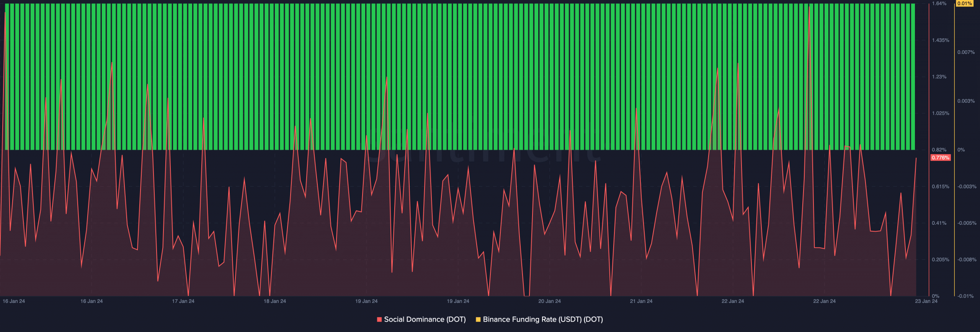Click the Social Dominance (DOT) legend label
The width and height of the screenshot is (980, 332).
click(x=425, y=319)
